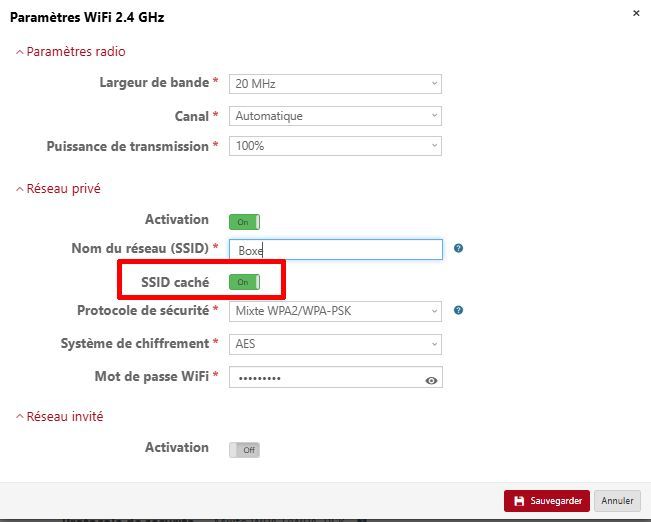The height and width of the screenshot is (522, 651).
Task: Enable Réseau invité Activation switch
Action: [244, 450]
